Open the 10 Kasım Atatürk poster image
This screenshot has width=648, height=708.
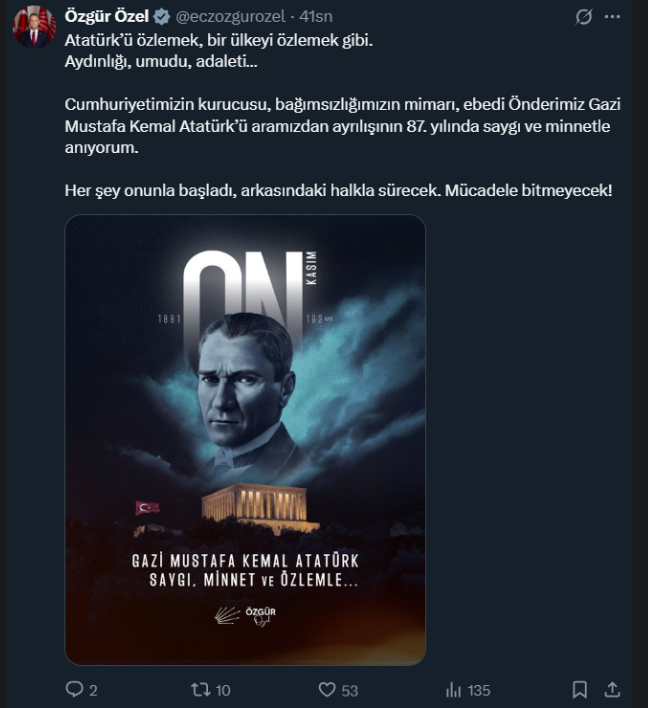(245, 439)
